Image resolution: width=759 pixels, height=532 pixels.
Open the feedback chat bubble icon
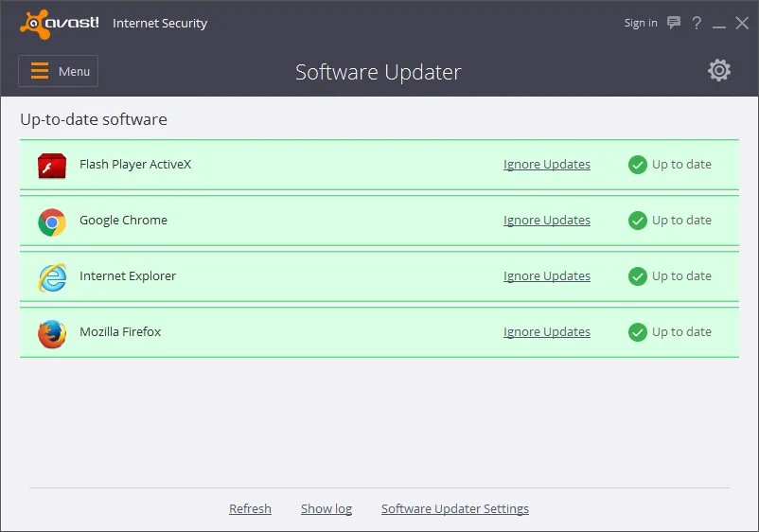(673, 23)
